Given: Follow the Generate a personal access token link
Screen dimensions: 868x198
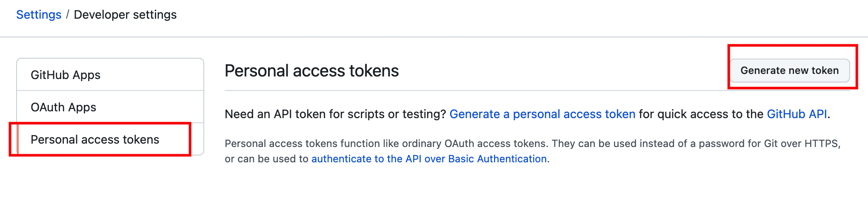Looking at the screenshot, I should 542,114.
